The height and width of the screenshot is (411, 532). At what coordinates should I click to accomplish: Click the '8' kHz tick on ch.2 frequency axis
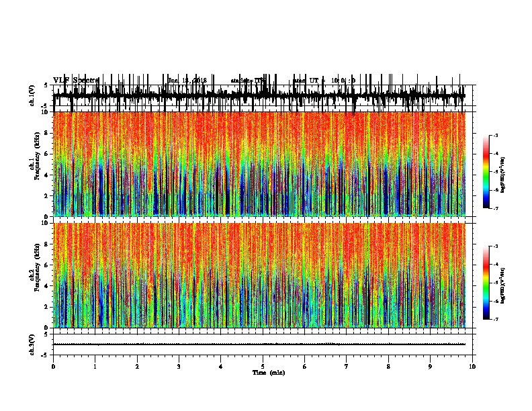point(46,244)
